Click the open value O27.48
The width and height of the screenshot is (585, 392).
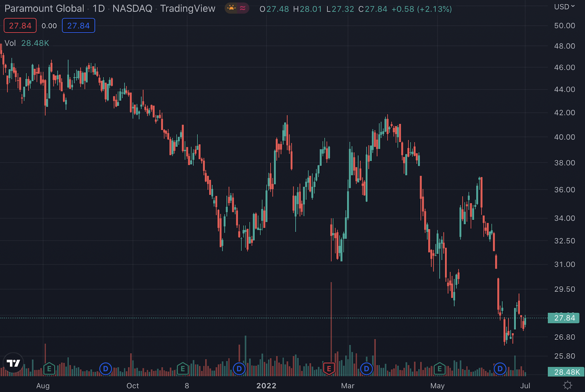[x=274, y=9]
